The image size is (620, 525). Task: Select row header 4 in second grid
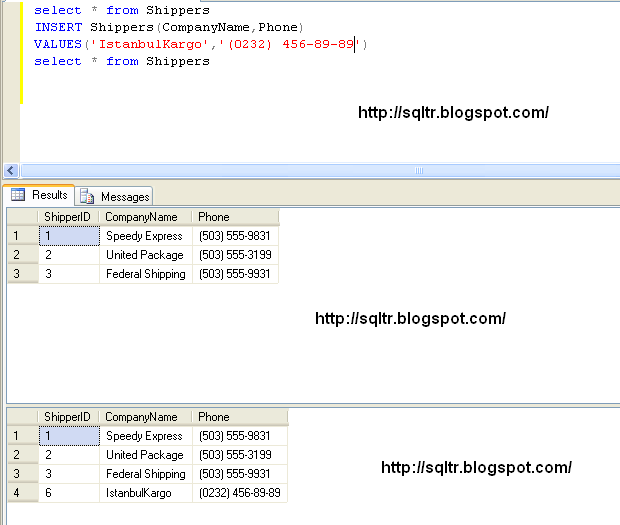(23, 493)
